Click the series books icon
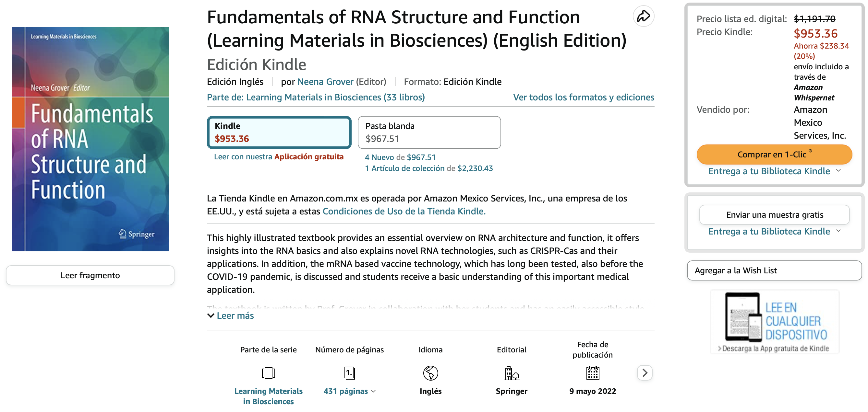Screen dimensions: 868x412 pyautogui.click(x=268, y=373)
